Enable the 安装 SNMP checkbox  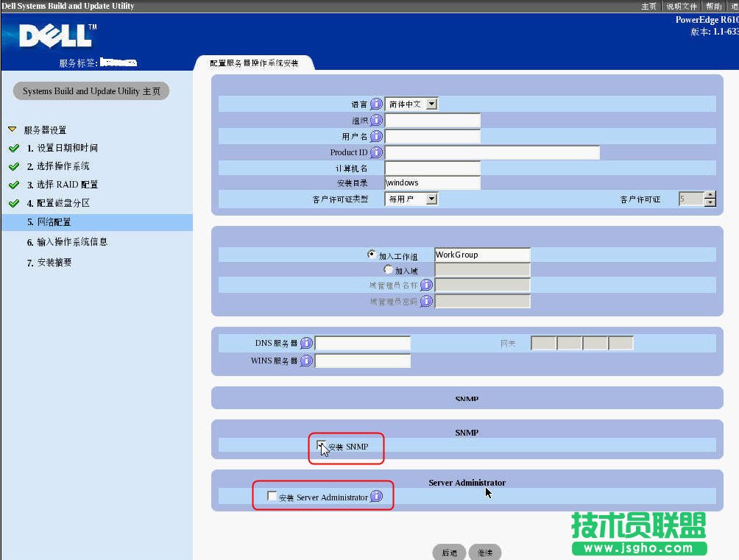point(322,444)
